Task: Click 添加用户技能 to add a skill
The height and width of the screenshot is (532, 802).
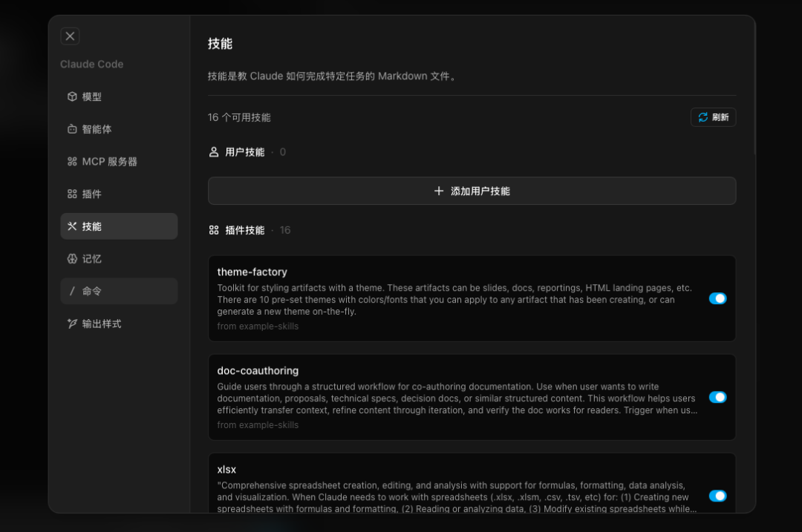Action: 472,191
